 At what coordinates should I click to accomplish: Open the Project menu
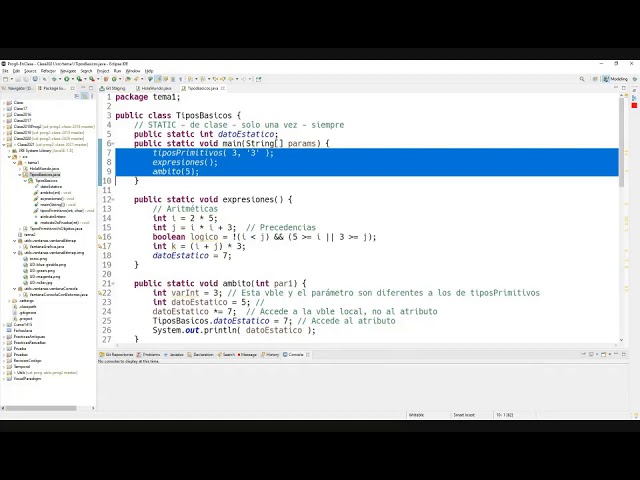(x=103, y=71)
